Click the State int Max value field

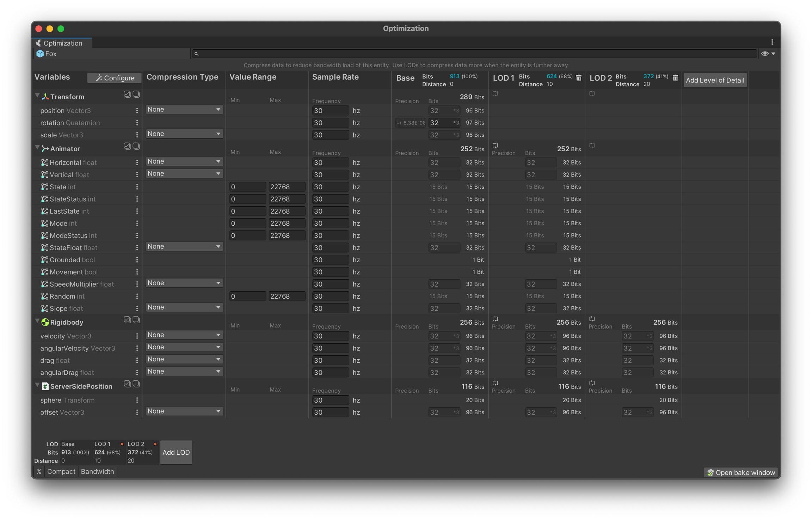click(287, 187)
